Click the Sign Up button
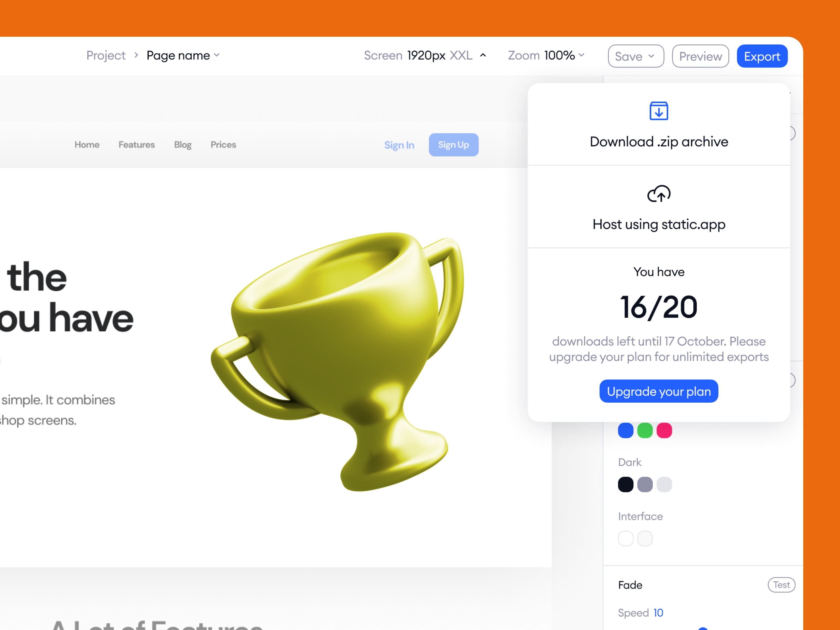The image size is (840, 630). 453,145
